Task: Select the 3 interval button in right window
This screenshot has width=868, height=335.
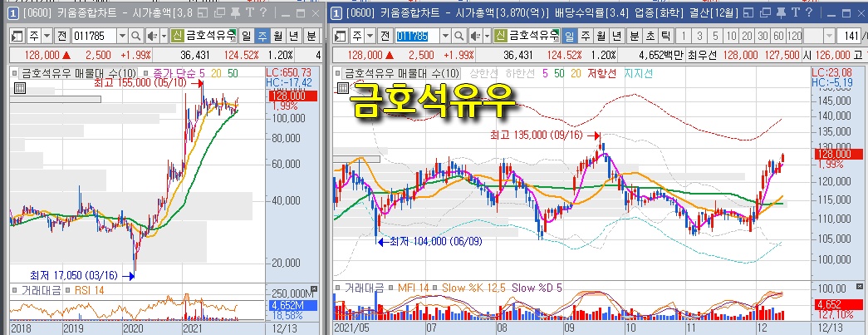Action: click(x=699, y=37)
